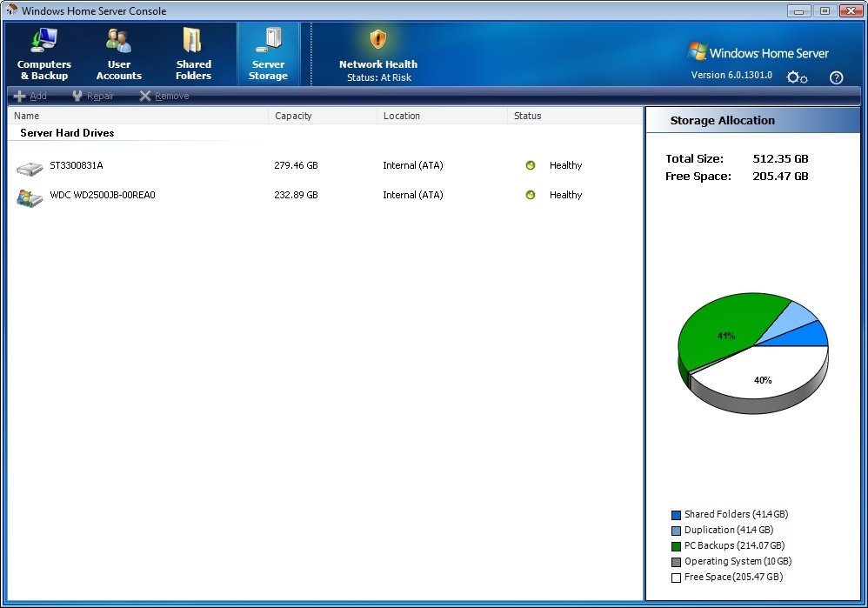Click Internal (ATA) location of ST3300831A

[413, 165]
